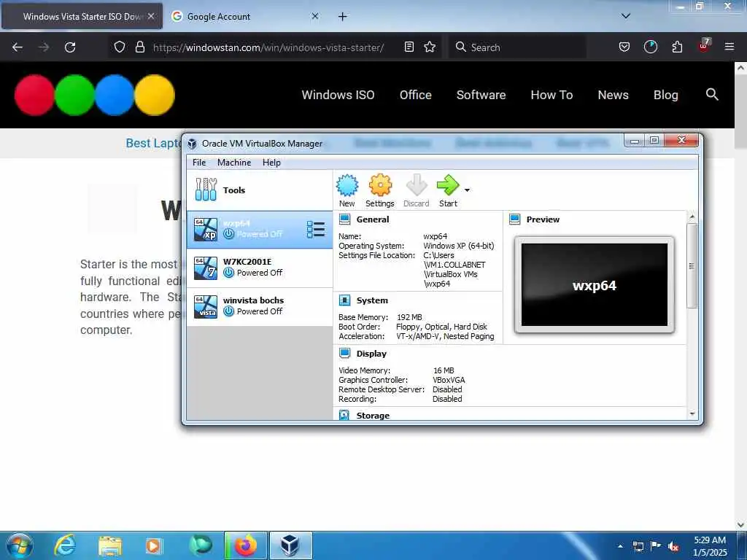This screenshot has width=747, height=560.
Task: Open the Start button dropdown arrow
Action: (x=467, y=190)
